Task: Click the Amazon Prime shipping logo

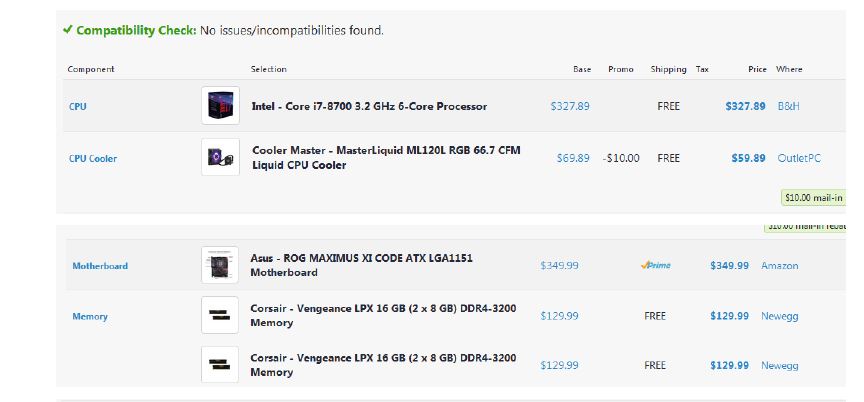Action: click(x=656, y=265)
